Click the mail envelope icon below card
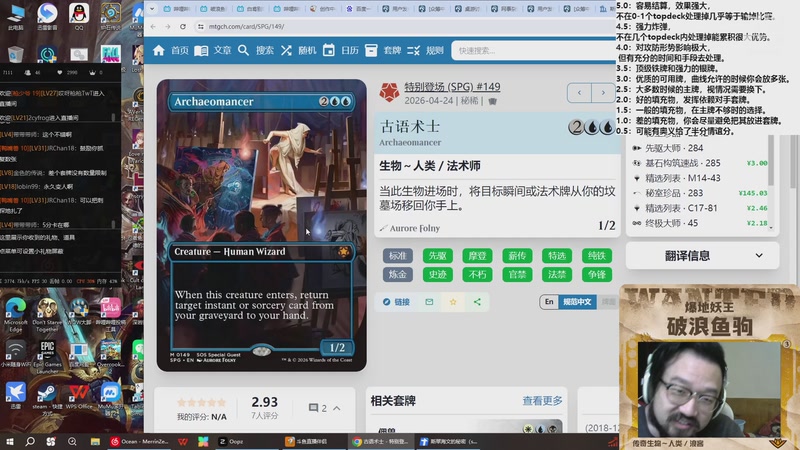This screenshot has width=800, height=450. [x=429, y=302]
